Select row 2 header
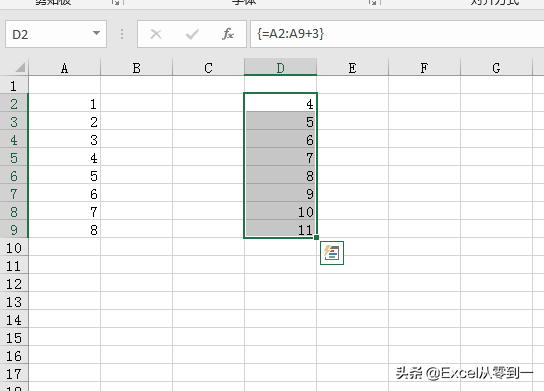This screenshot has height=391, width=544. [14, 103]
